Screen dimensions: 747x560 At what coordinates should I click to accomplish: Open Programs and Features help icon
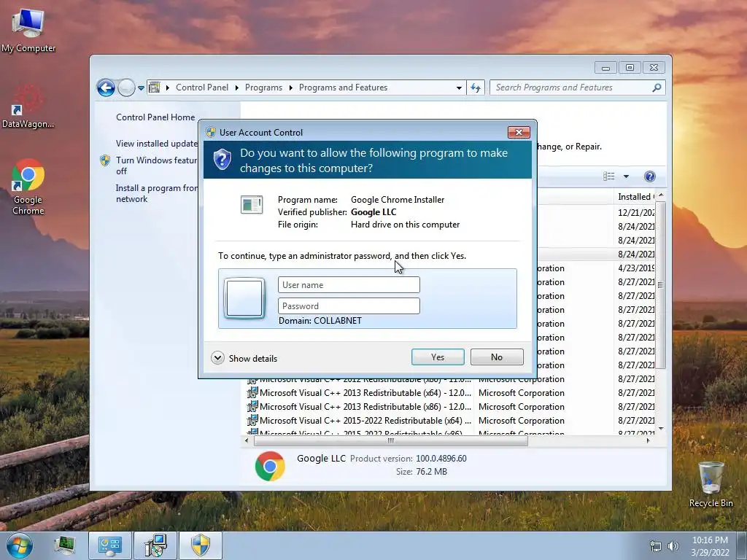[x=649, y=176]
